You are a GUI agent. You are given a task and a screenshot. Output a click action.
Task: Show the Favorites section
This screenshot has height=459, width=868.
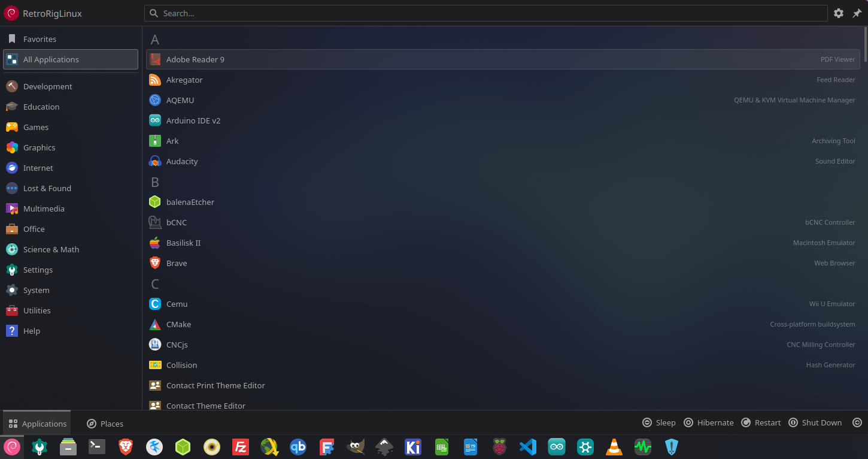40,39
